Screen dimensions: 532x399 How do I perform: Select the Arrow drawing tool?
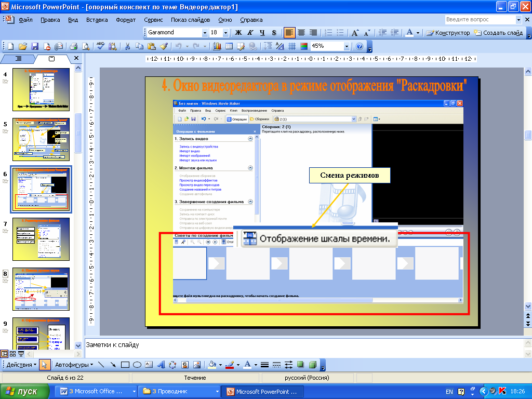[x=113, y=365]
